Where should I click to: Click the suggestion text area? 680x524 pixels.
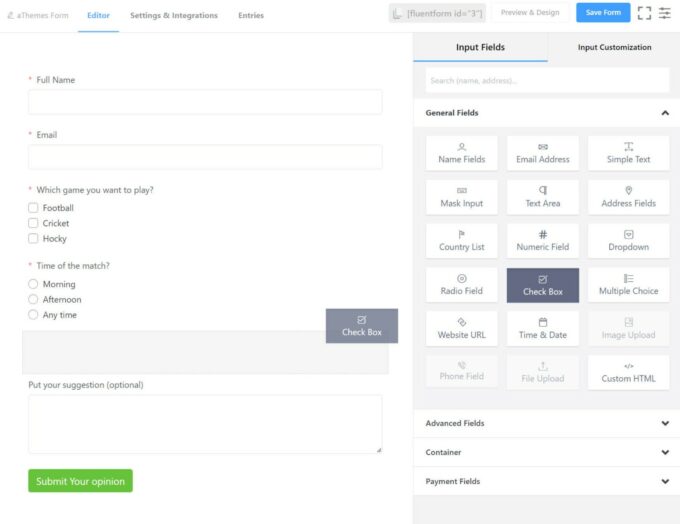(205, 424)
